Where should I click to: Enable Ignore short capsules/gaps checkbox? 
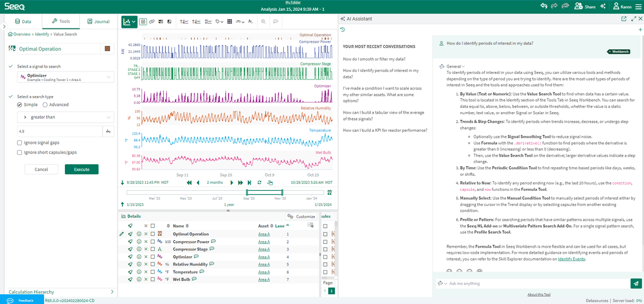click(19, 152)
